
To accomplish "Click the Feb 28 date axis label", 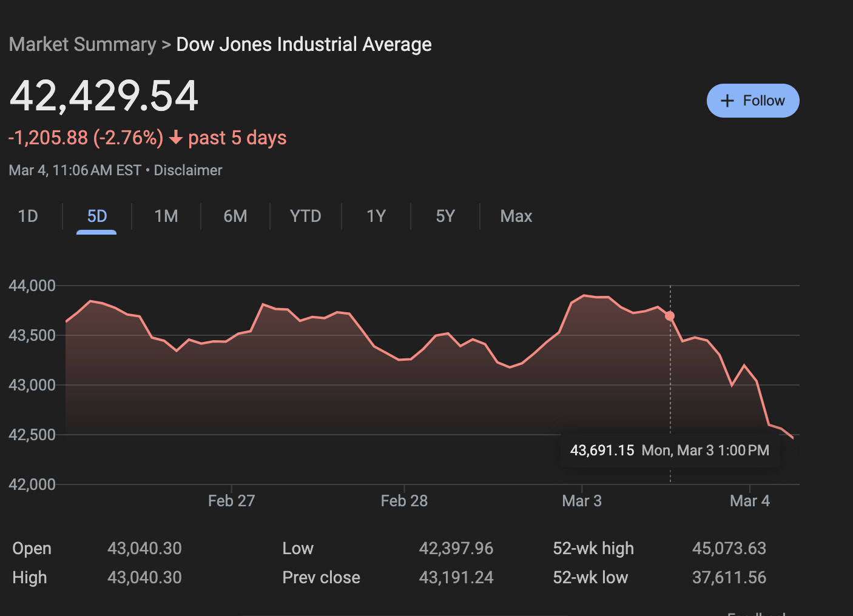I will point(404,501).
